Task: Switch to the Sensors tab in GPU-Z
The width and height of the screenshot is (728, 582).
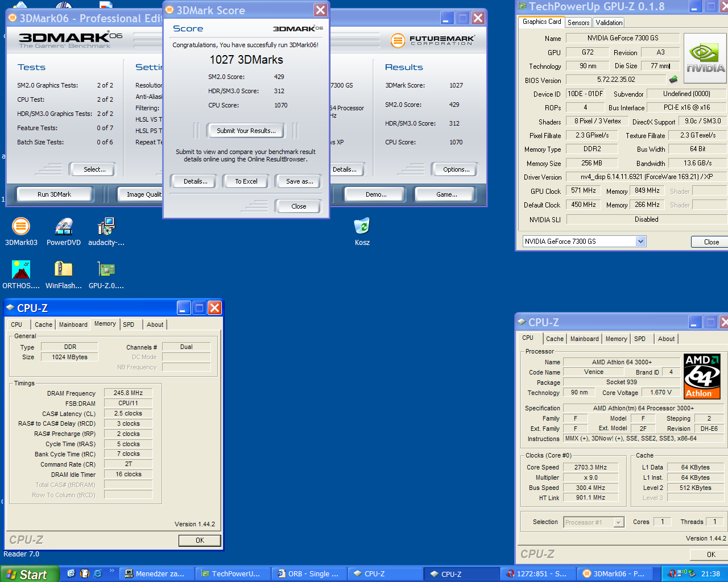Action: point(578,23)
